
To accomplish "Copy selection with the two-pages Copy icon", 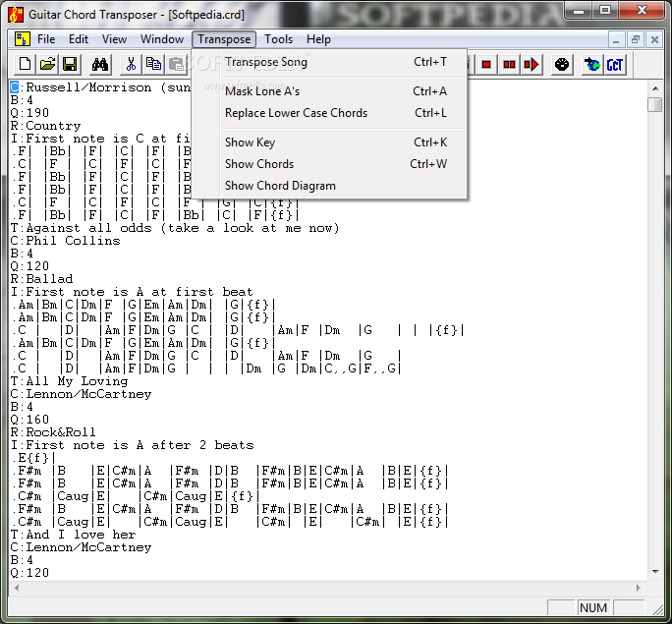I will click(153, 65).
